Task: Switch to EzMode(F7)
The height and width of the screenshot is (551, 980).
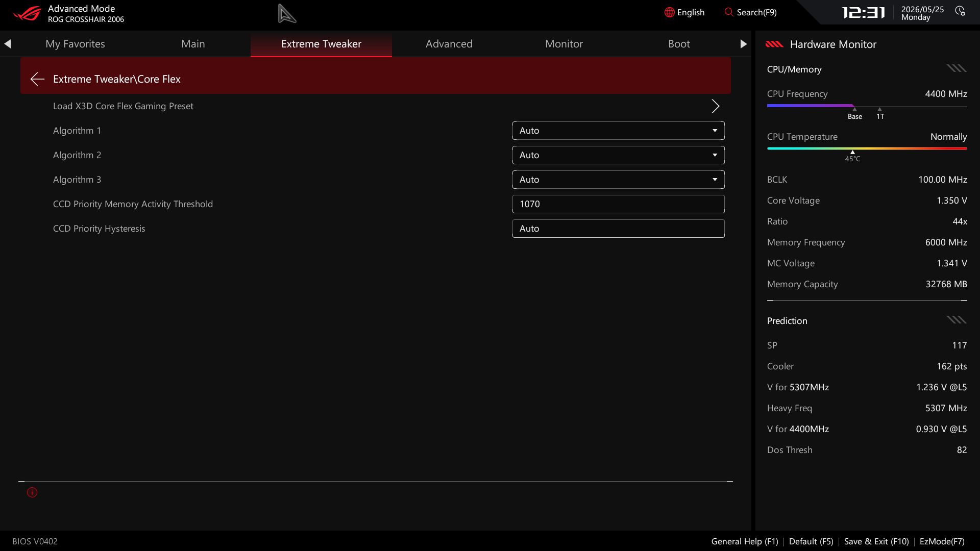Action: pyautogui.click(x=942, y=541)
